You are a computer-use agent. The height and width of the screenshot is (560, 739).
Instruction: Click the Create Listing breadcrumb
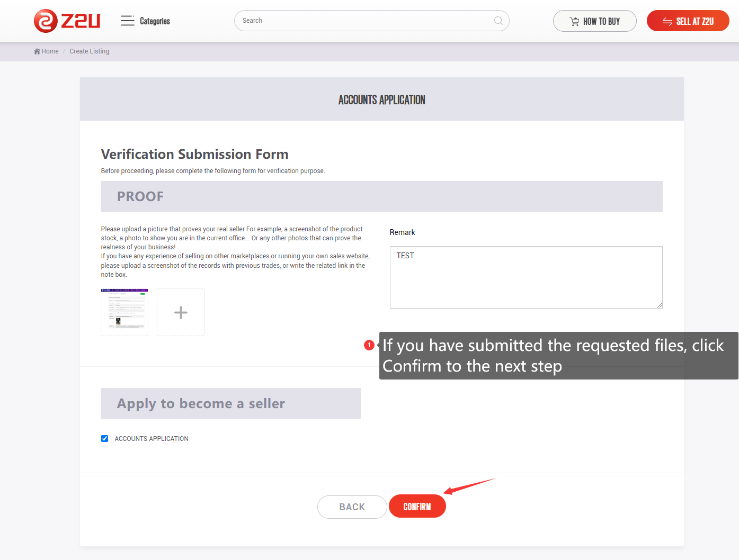tap(89, 51)
